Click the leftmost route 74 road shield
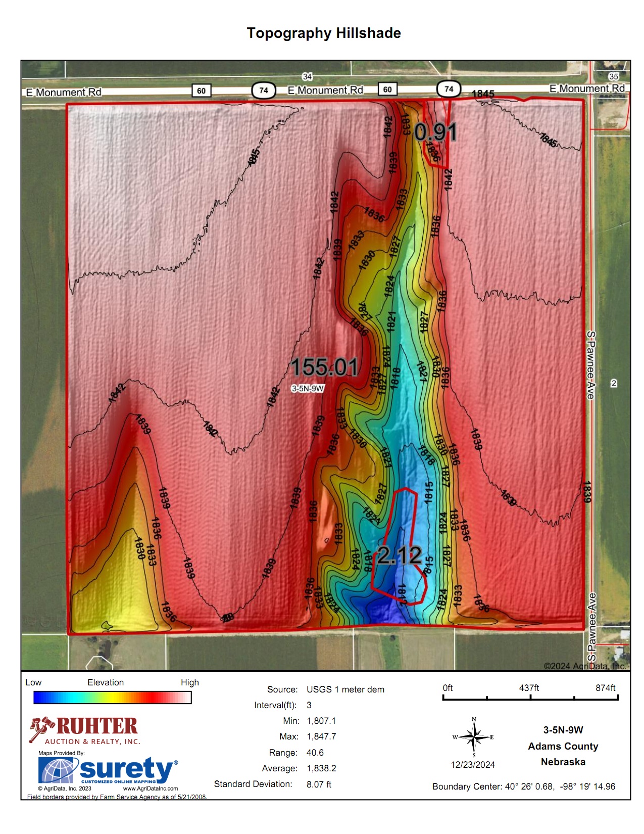Viewport: 644px width, 834px height. point(263,90)
